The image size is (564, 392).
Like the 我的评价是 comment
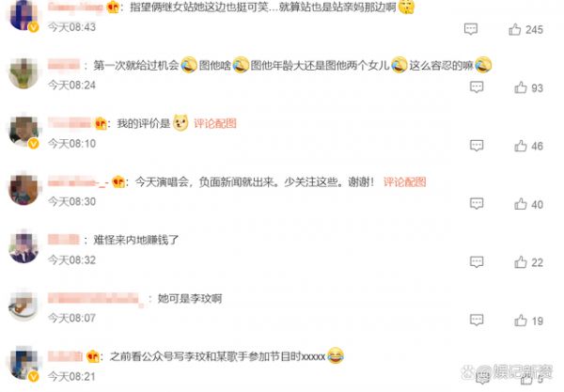coord(521,146)
